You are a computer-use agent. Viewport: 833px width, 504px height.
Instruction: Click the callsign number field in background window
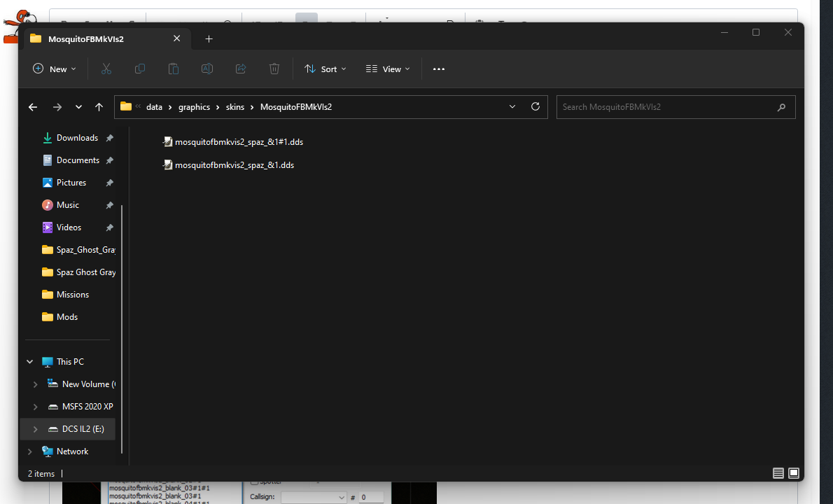371,497
